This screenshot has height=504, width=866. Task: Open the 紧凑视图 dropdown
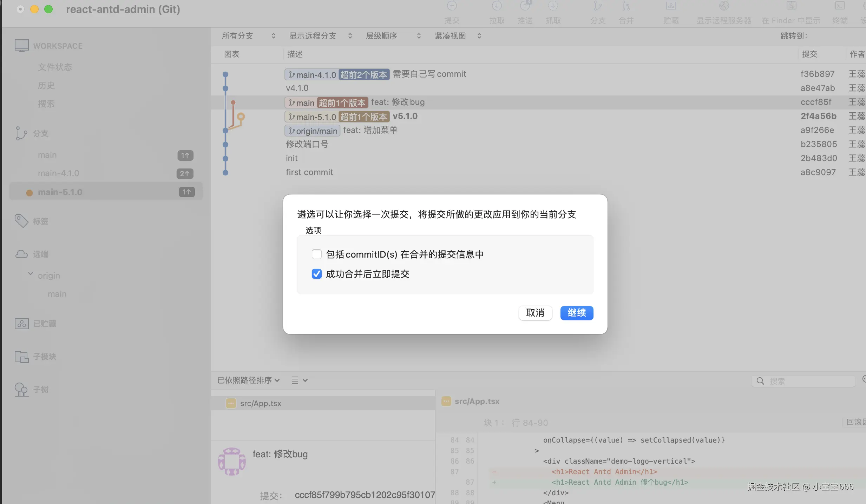458,36
